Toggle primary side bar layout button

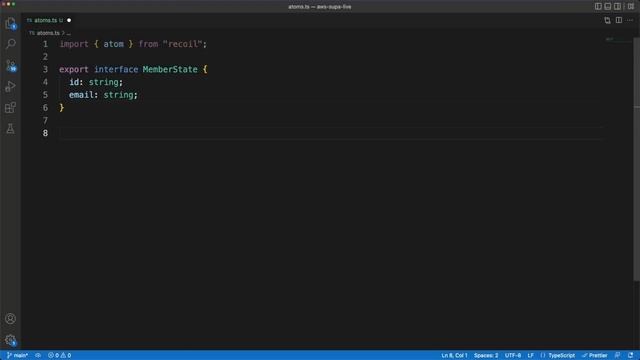(598, 7)
